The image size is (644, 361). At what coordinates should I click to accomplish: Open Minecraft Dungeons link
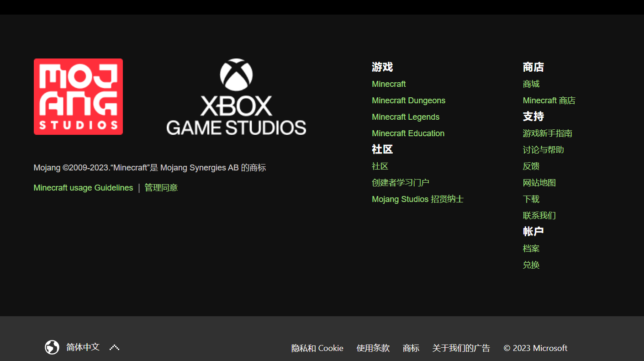(x=408, y=101)
